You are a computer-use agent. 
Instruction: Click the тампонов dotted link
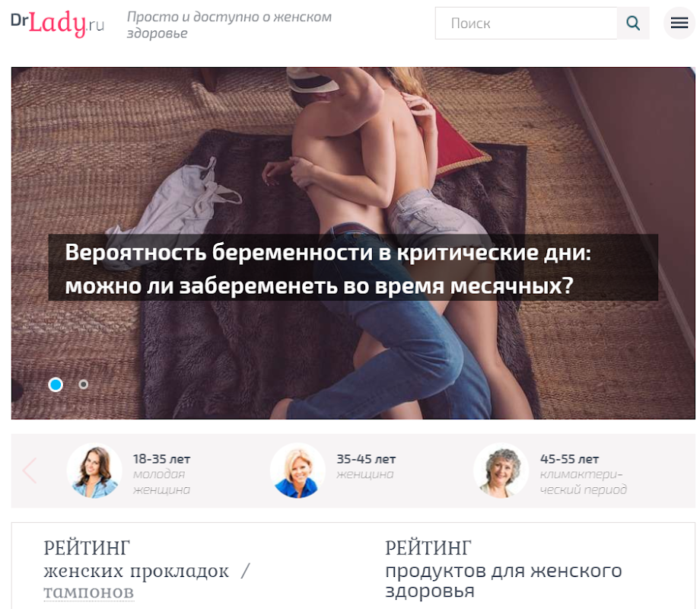(x=89, y=592)
